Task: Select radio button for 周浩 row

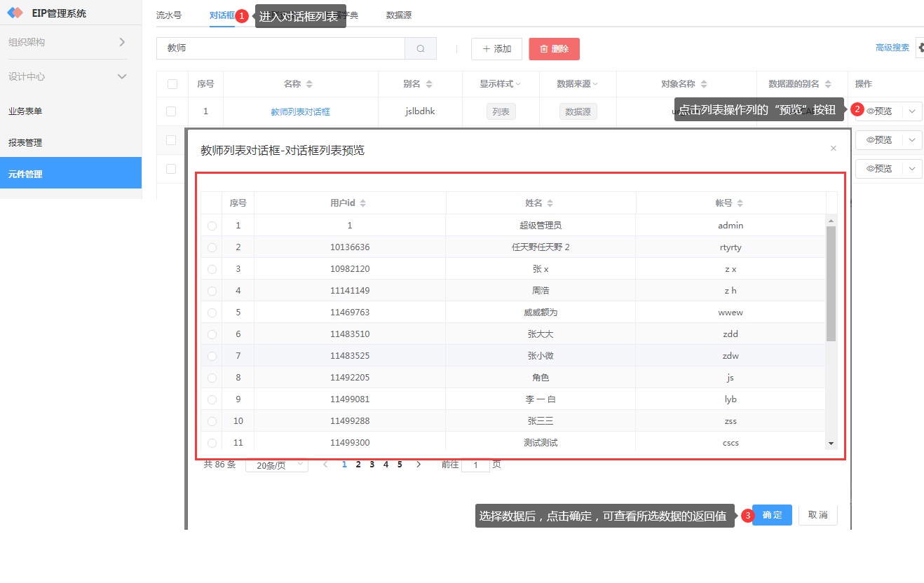Action: (x=212, y=291)
